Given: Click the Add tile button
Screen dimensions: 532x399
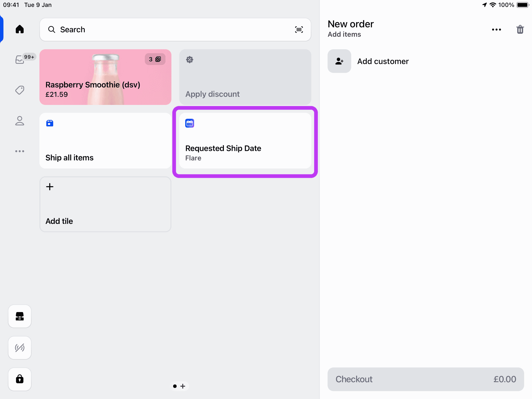Looking at the screenshot, I should [x=105, y=204].
